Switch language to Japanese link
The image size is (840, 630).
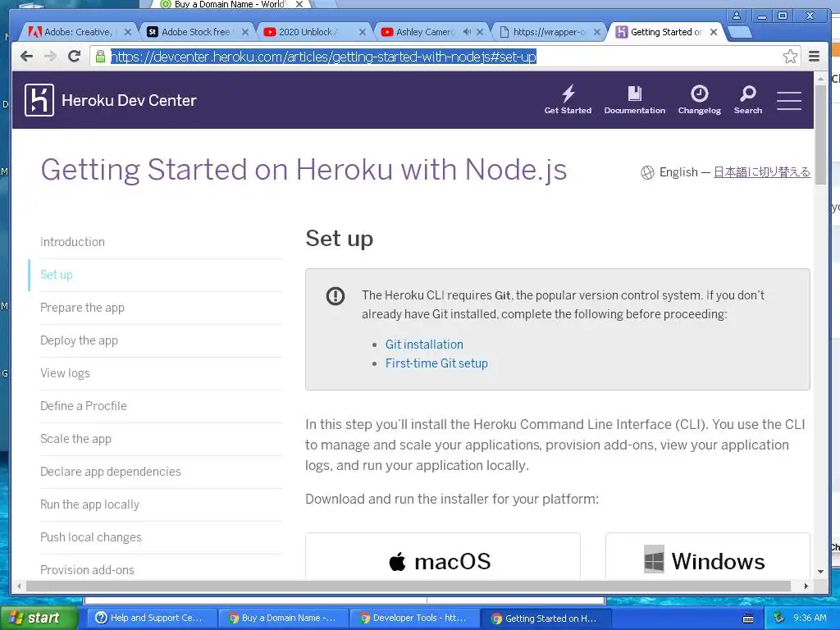[762, 172]
